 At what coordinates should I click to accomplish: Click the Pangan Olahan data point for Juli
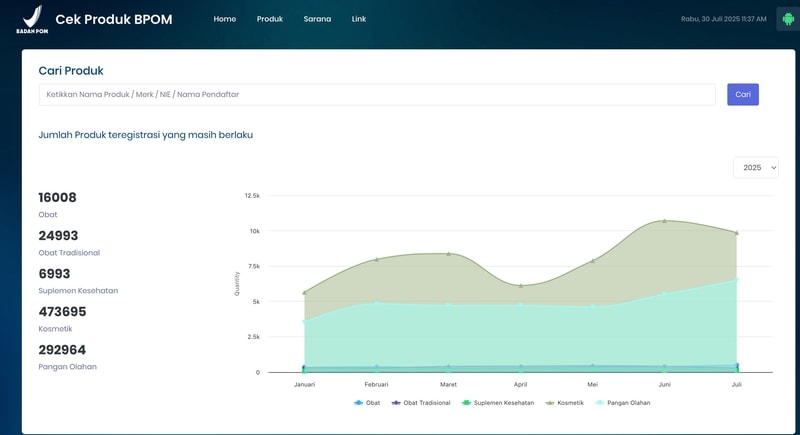(737, 279)
